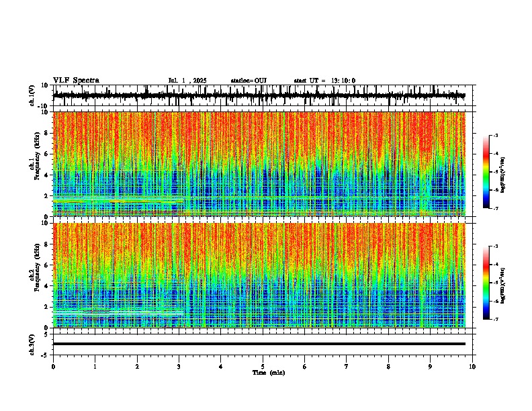Click the "Time (min)" x-axis label
The image size is (532, 411).
[269, 373]
